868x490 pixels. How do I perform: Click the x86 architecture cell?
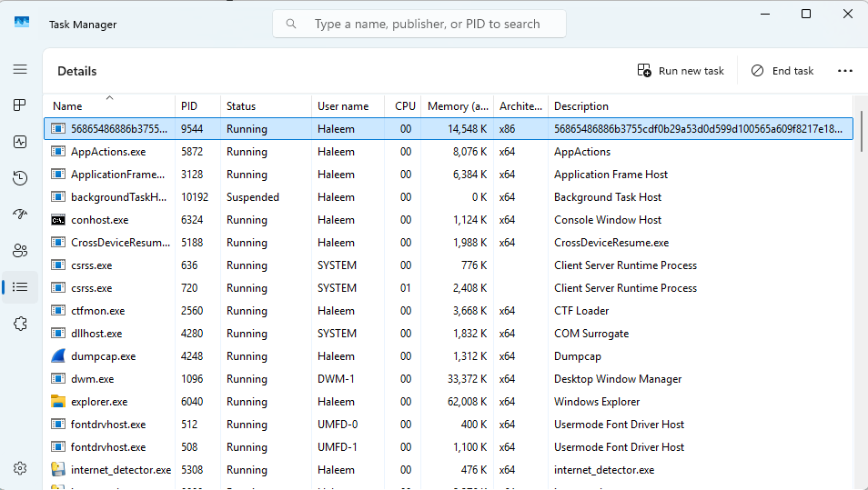click(507, 129)
